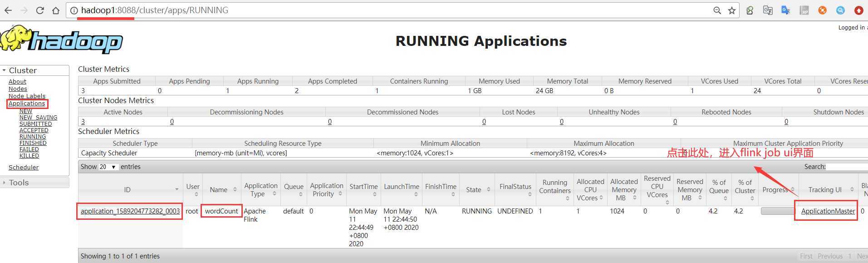Viewport: 868px width, 263px height.
Task: Sort by StartTime column arrows
Action: pos(374,194)
